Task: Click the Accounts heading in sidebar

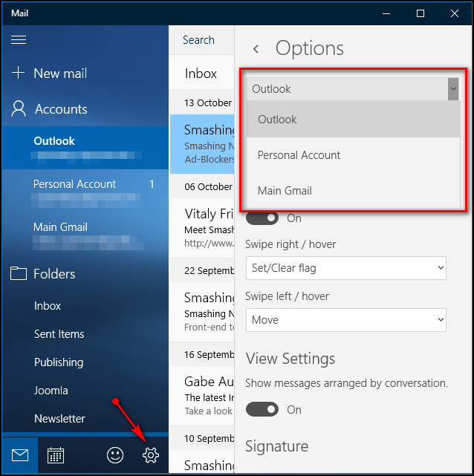Action: (61, 109)
